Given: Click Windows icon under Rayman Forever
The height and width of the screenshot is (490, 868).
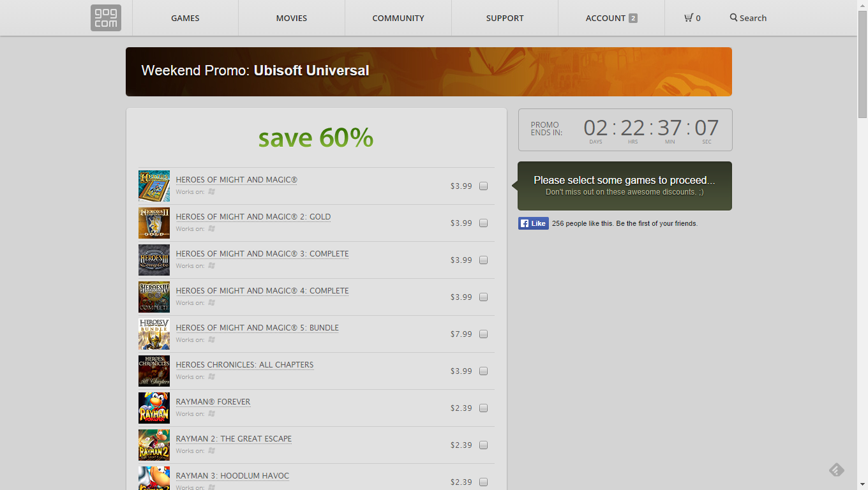Looking at the screenshot, I should [x=211, y=413].
